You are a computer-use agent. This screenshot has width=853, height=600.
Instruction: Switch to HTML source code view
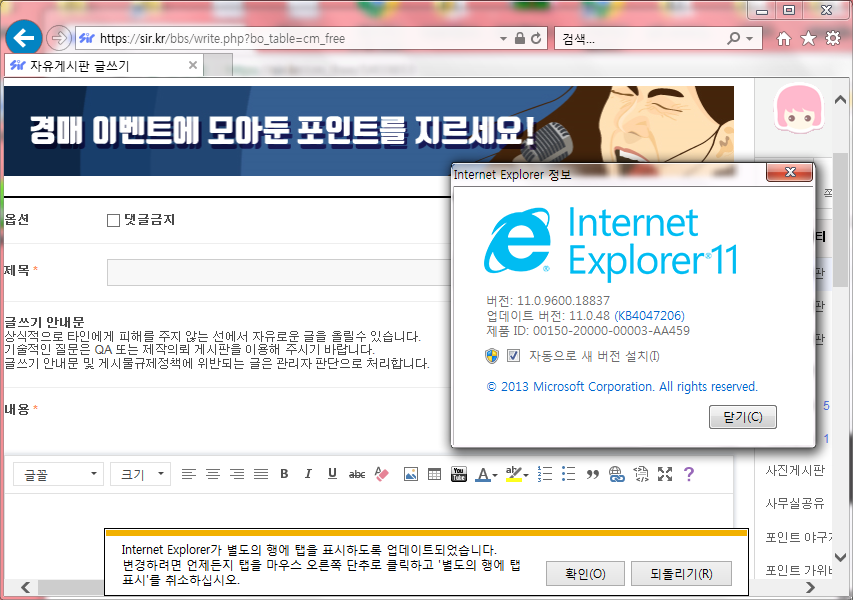pyautogui.click(x=641, y=474)
